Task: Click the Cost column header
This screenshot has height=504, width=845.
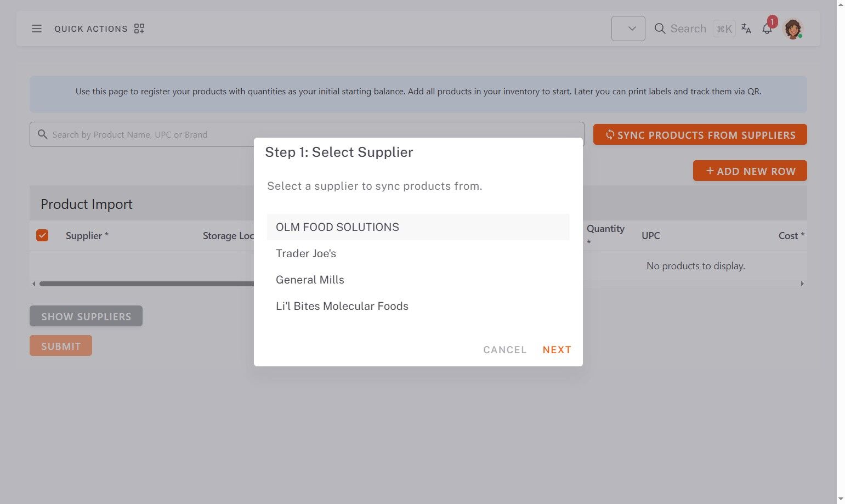Action: 791,236
